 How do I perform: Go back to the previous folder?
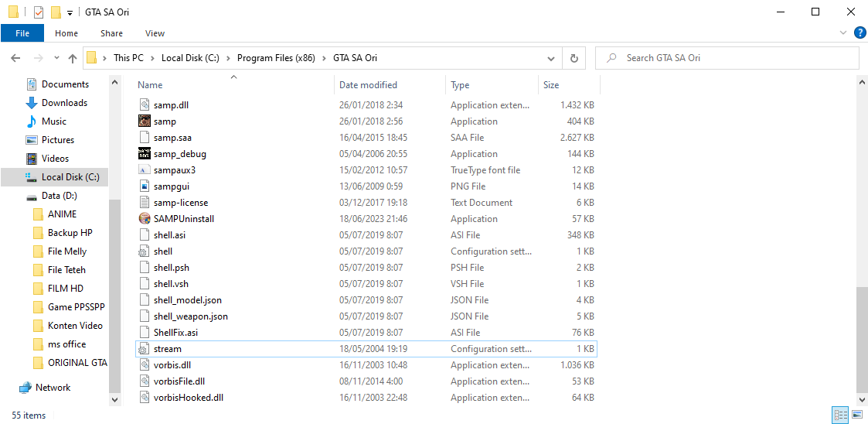point(15,57)
